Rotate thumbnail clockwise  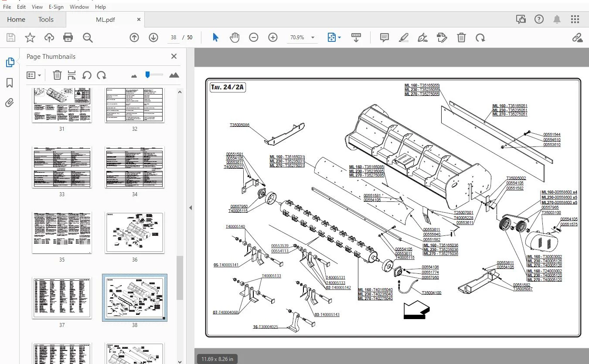click(102, 75)
